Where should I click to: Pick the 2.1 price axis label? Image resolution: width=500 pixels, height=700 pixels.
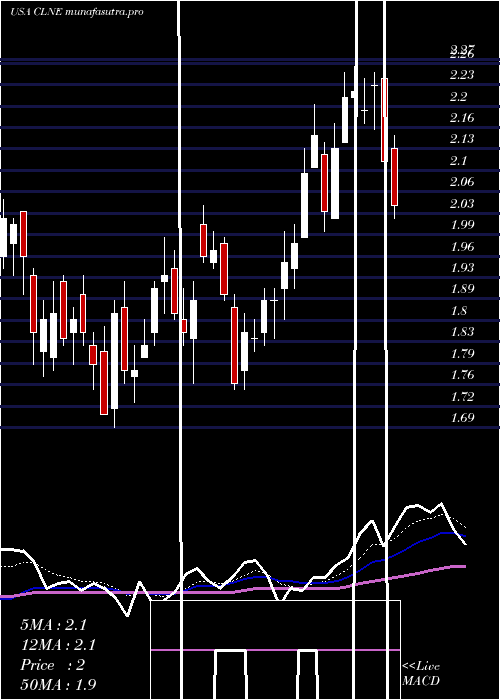pyautogui.click(x=458, y=161)
